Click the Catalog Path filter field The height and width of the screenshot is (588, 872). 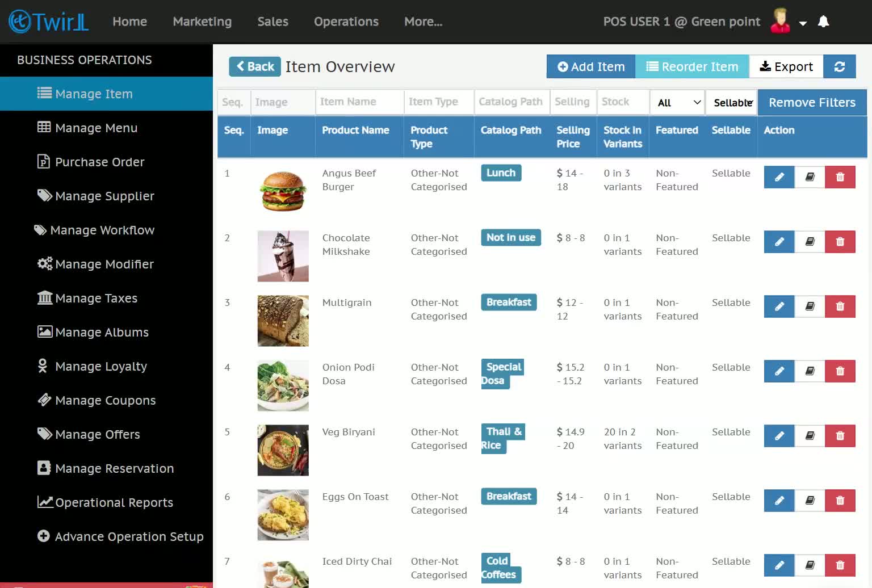tap(512, 102)
